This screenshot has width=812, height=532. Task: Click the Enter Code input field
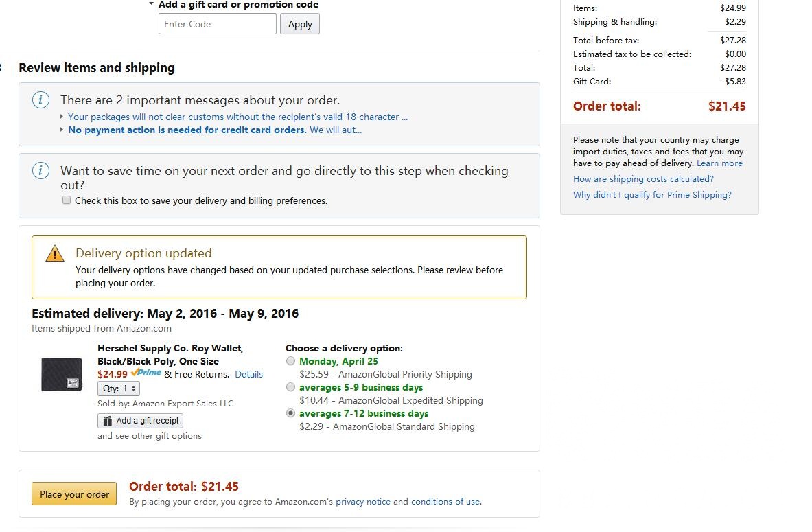pyautogui.click(x=217, y=24)
